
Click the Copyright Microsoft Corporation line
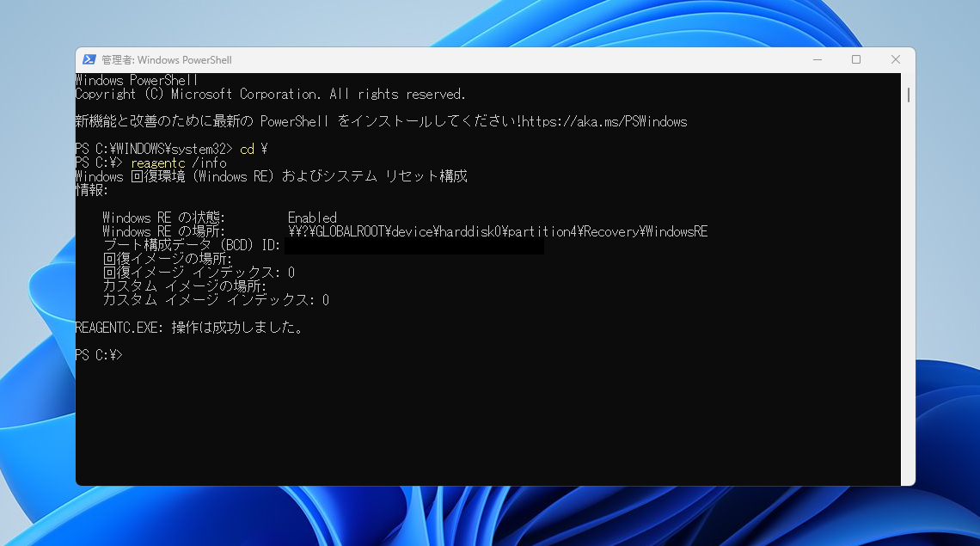click(270, 94)
